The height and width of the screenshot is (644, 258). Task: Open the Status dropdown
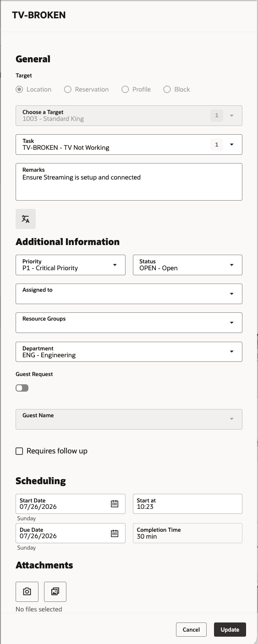(187, 265)
